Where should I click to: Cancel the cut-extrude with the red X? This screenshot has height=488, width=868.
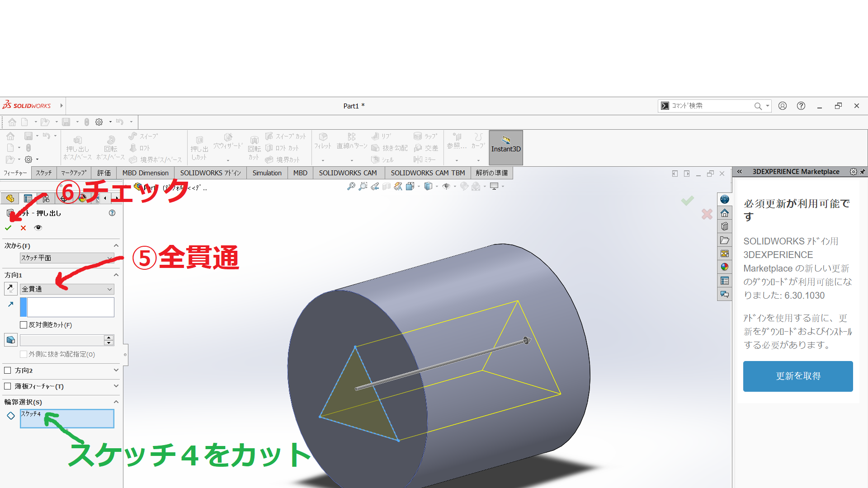(x=23, y=228)
